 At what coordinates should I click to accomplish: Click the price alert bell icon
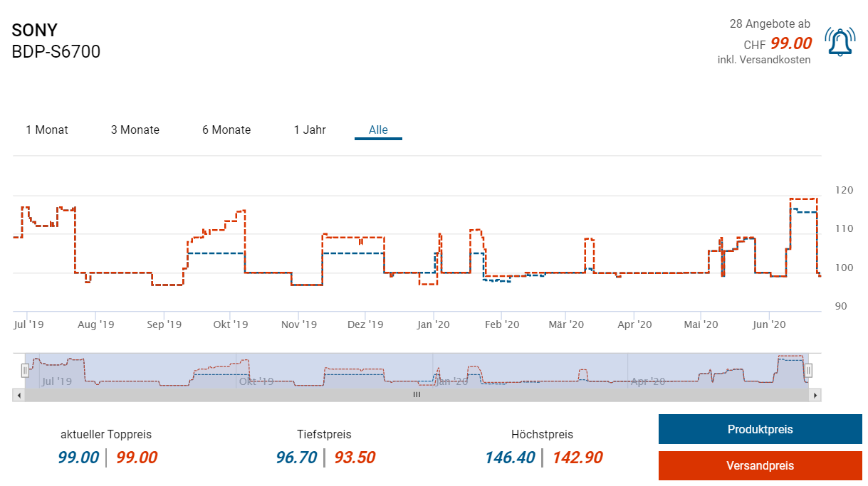(840, 42)
